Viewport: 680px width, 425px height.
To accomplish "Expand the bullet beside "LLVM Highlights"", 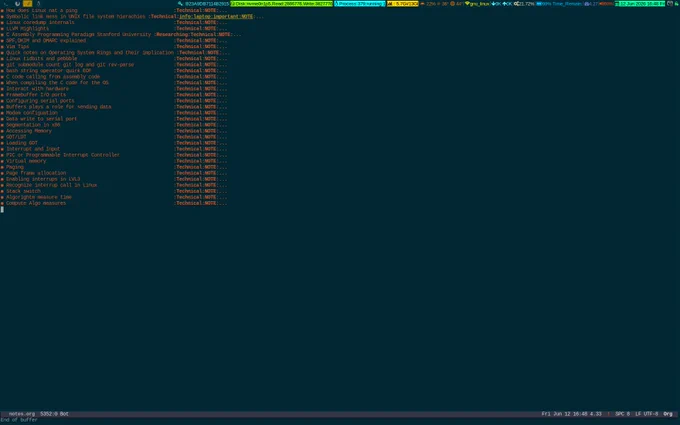I will point(2,29).
